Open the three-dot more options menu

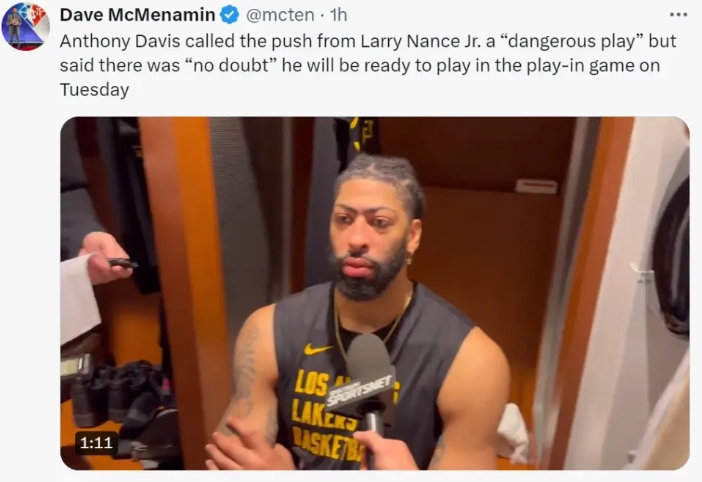678,15
